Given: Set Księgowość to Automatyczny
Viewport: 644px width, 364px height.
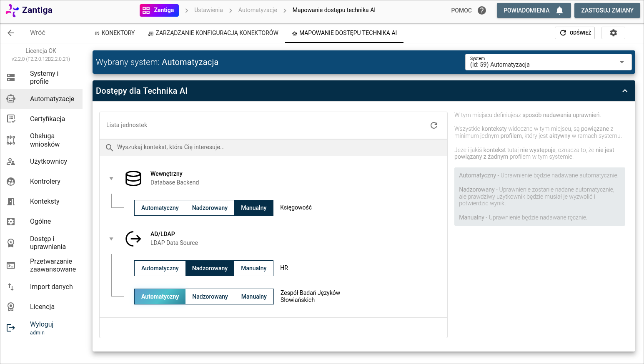Looking at the screenshot, I should click(160, 208).
